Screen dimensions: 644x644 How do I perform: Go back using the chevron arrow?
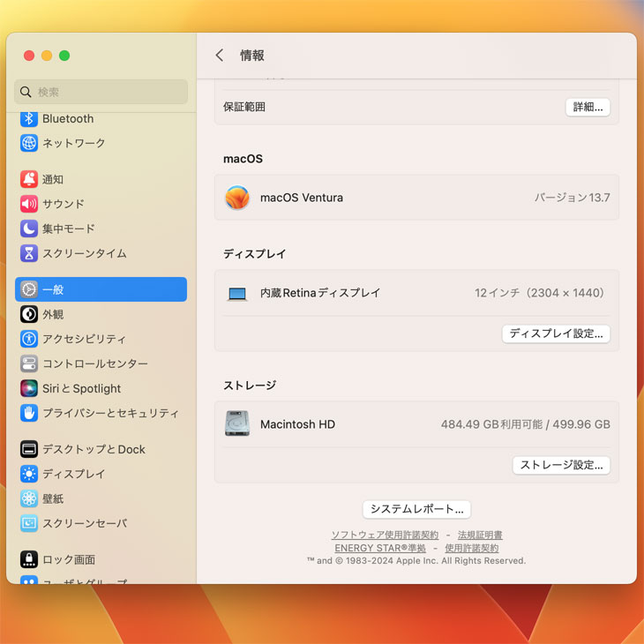click(x=220, y=56)
